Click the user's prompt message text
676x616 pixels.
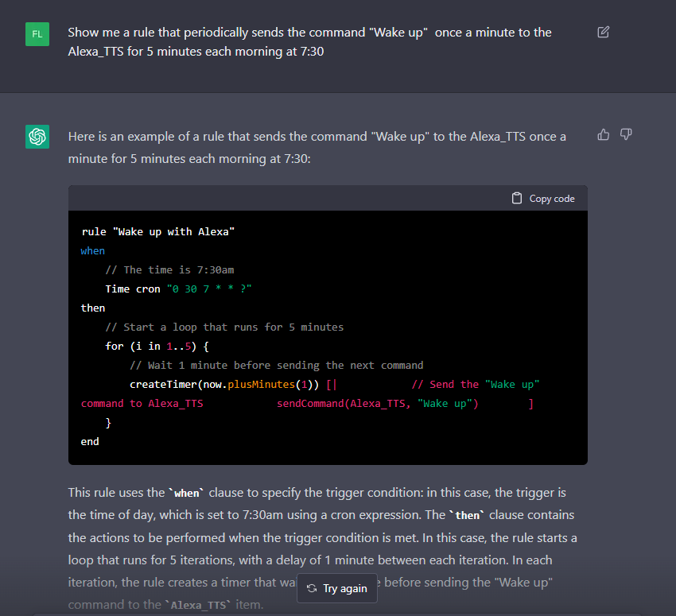coord(309,42)
